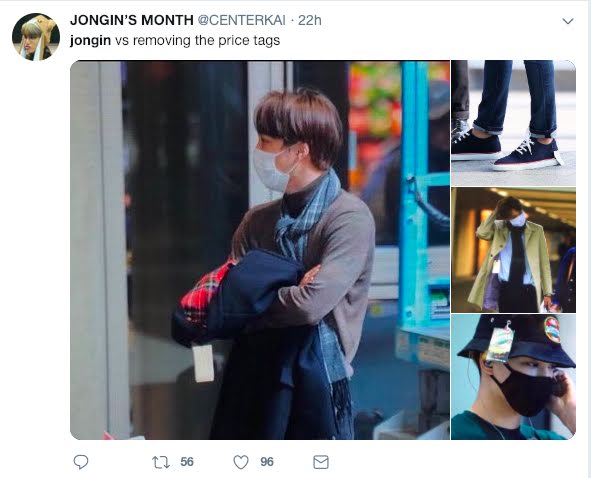This screenshot has width=591, height=478.
Task: Open the tweet via the 22h timestamp
Action: coord(310,20)
